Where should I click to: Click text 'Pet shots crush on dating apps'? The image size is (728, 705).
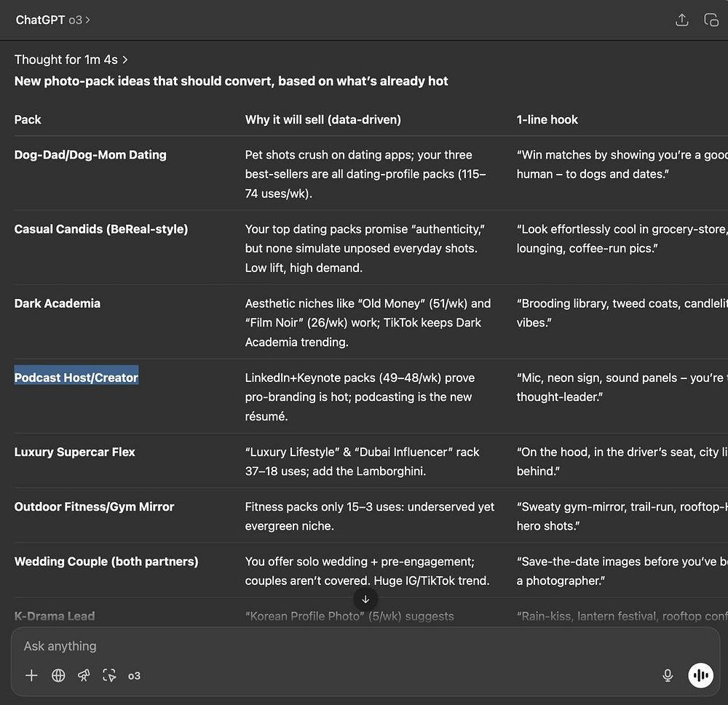point(329,155)
